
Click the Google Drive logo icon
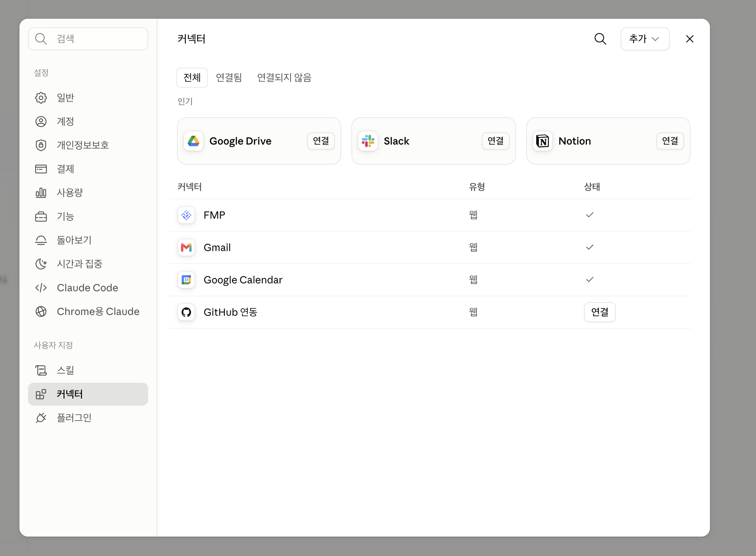click(193, 141)
